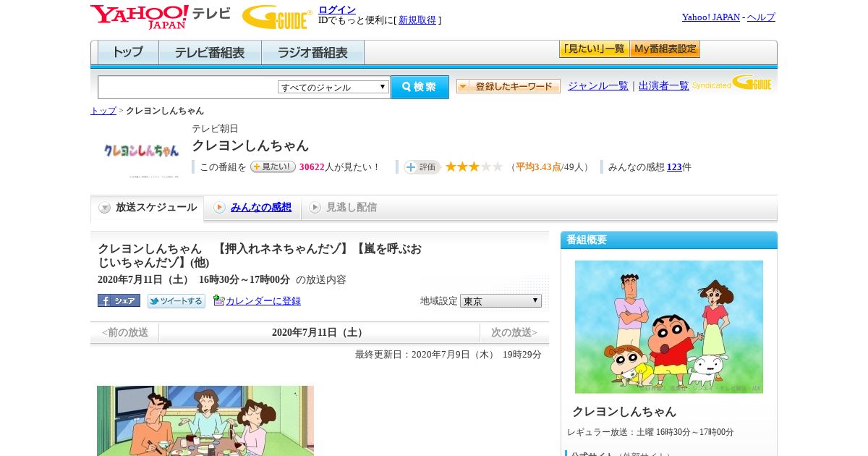
Task: Click the 評価 rating button
Action: [422, 167]
